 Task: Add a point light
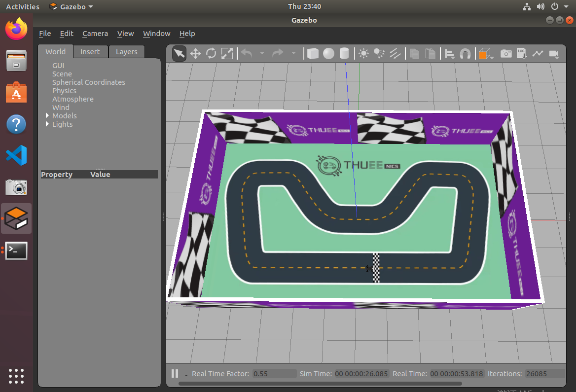[363, 54]
